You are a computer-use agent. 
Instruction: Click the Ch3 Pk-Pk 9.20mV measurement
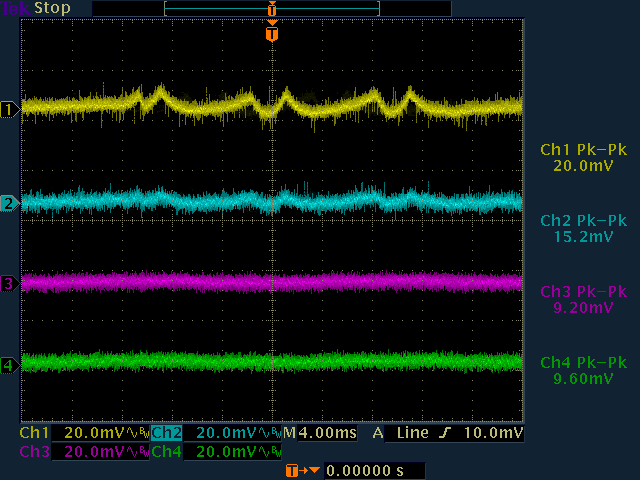[x=583, y=300]
